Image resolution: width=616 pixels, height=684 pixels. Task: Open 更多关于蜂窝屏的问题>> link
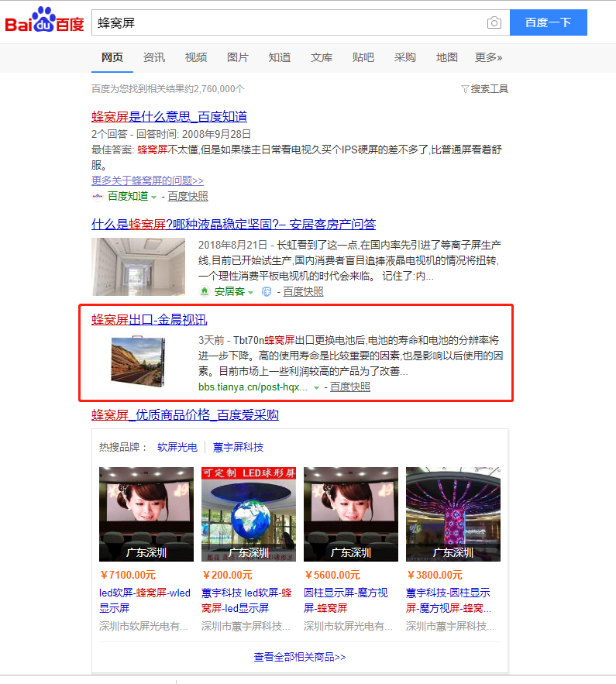click(x=147, y=180)
